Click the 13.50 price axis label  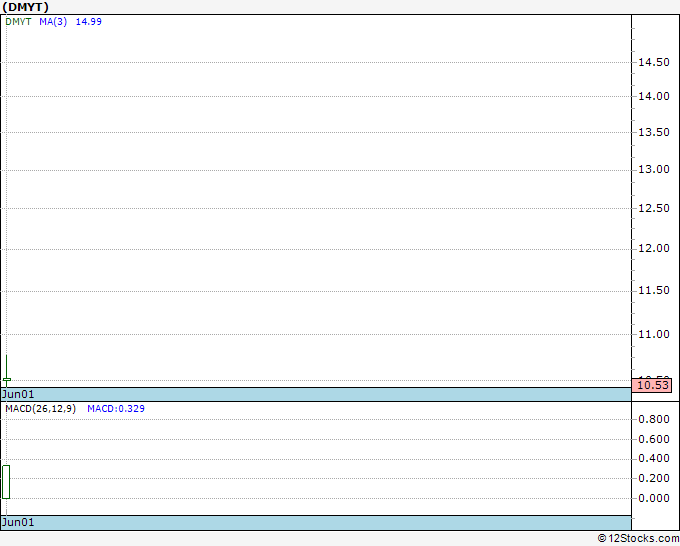(x=654, y=132)
